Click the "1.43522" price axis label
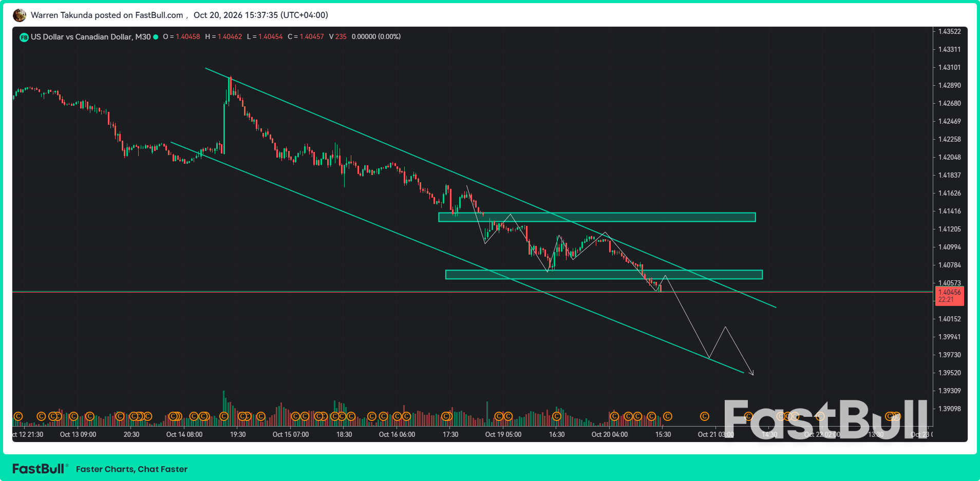 949,32
